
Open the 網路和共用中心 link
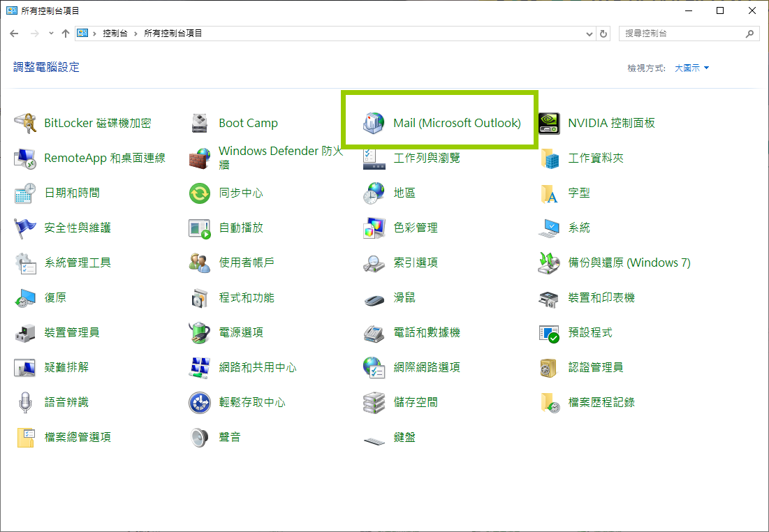(x=257, y=368)
